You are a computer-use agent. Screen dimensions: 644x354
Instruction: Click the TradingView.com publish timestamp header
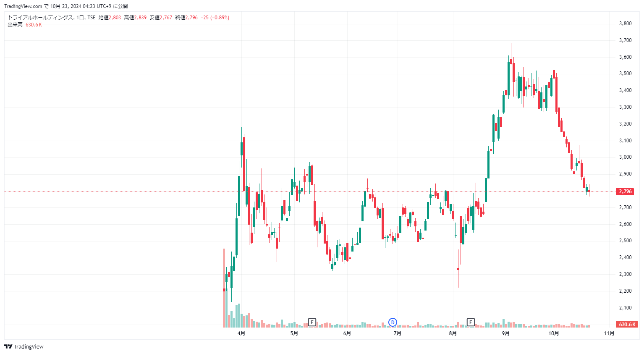click(x=66, y=6)
